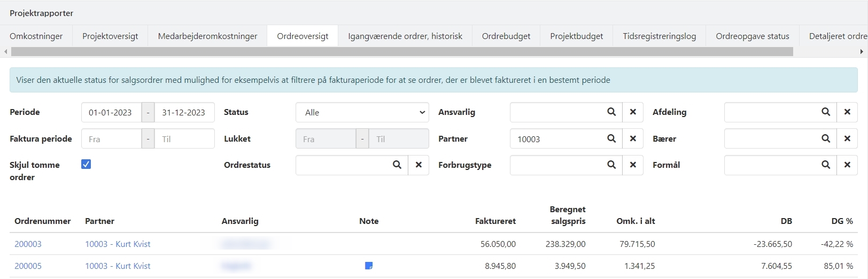Uncheck the Skjul tomme ordrer checkbox

pos(86,165)
